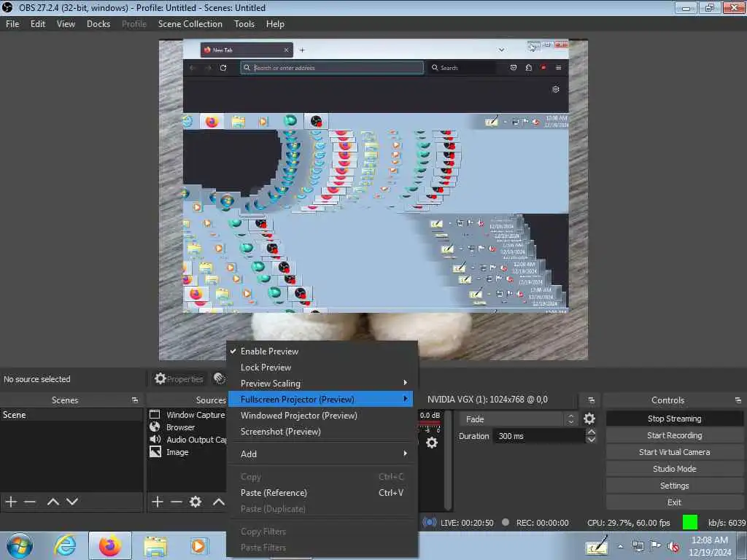The image size is (747, 560).
Task: Click Start Virtual Camera
Action: click(674, 452)
